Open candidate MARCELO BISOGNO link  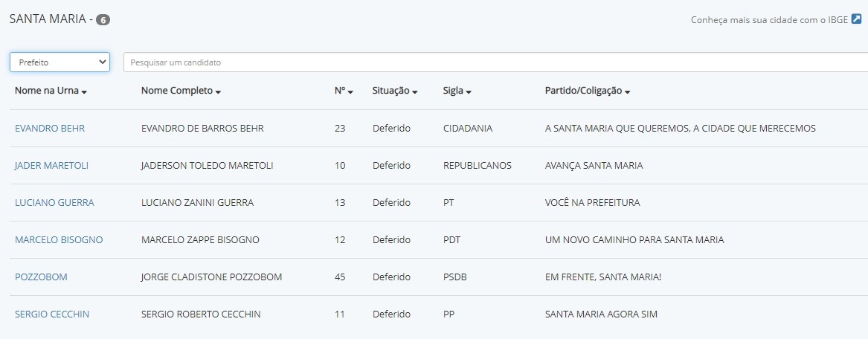pyautogui.click(x=59, y=239)
